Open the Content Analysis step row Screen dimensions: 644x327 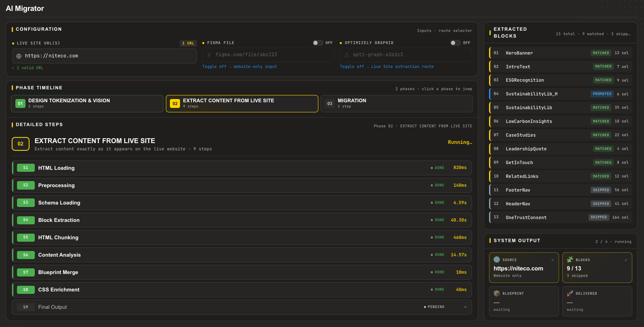point(242,255)
